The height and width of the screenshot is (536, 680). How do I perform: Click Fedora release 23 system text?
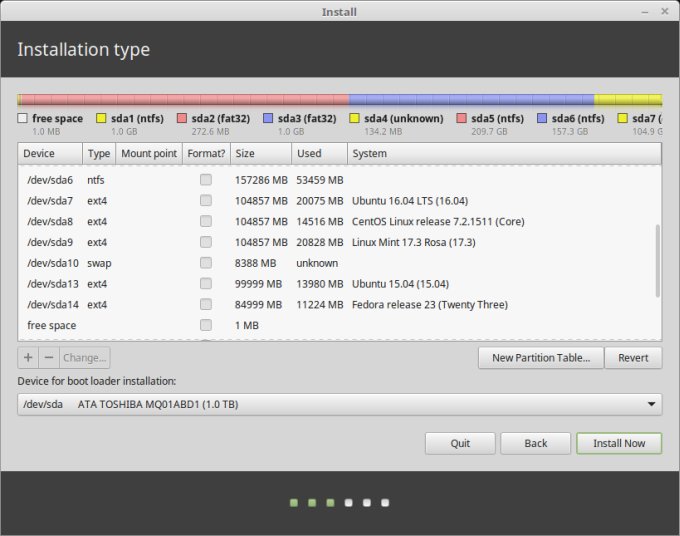[430, 305]
